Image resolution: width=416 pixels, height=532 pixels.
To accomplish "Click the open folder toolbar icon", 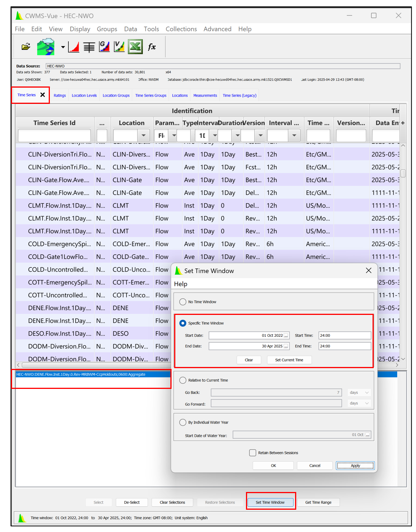I will point(26,47).
